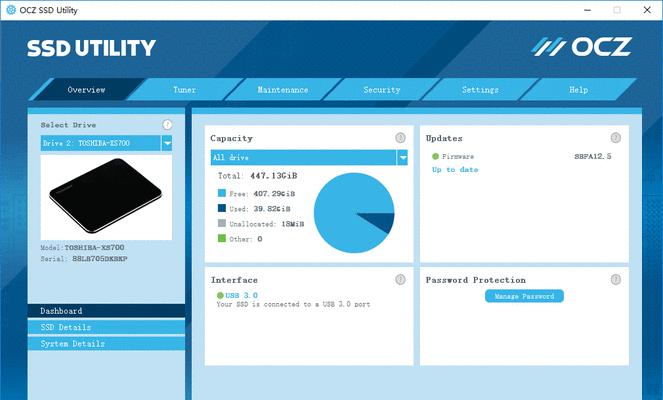Open the Updates panel help icon

point(616,138)
